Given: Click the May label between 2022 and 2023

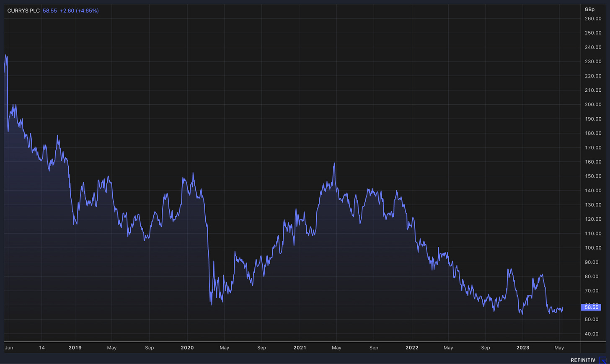Looking at the screenshot, I should 448,348.
